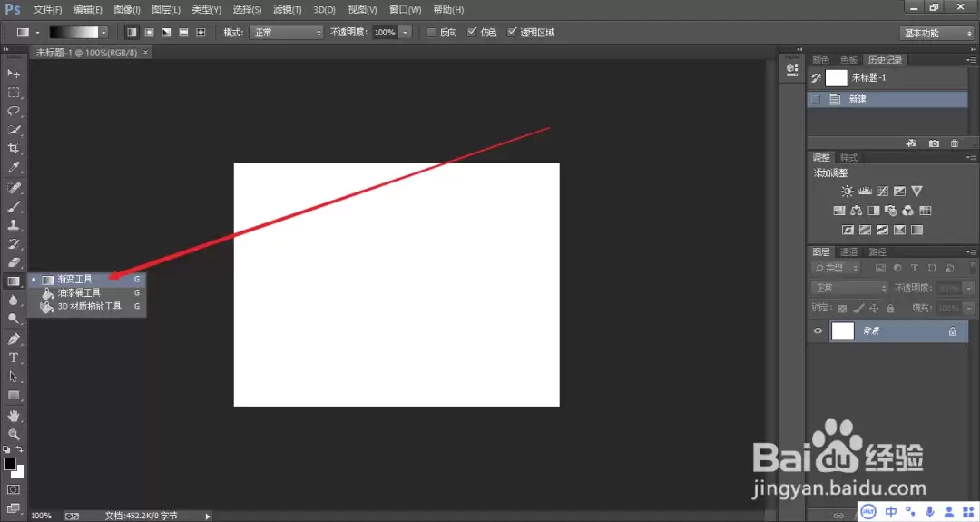Open the layer blend mode 正常 dropdown
Screen dimensions: 980x522
click(849, 288)
